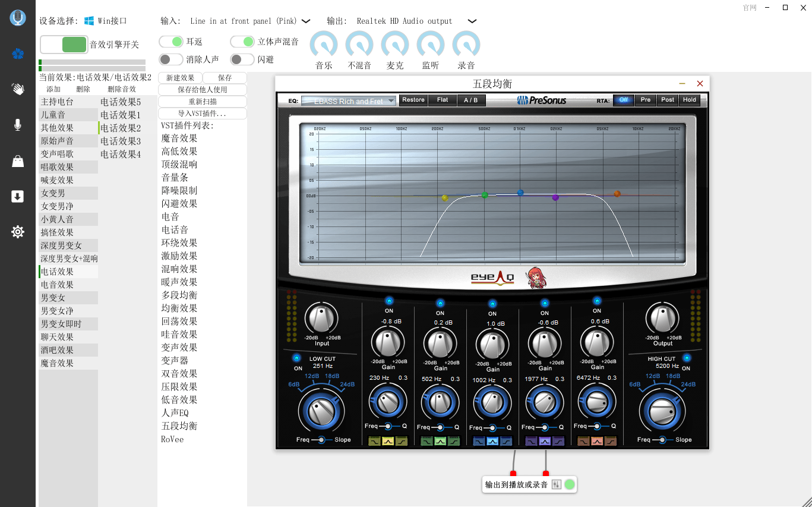Click the EQ Restore button
Screen dimensions: 812x507
413,100
